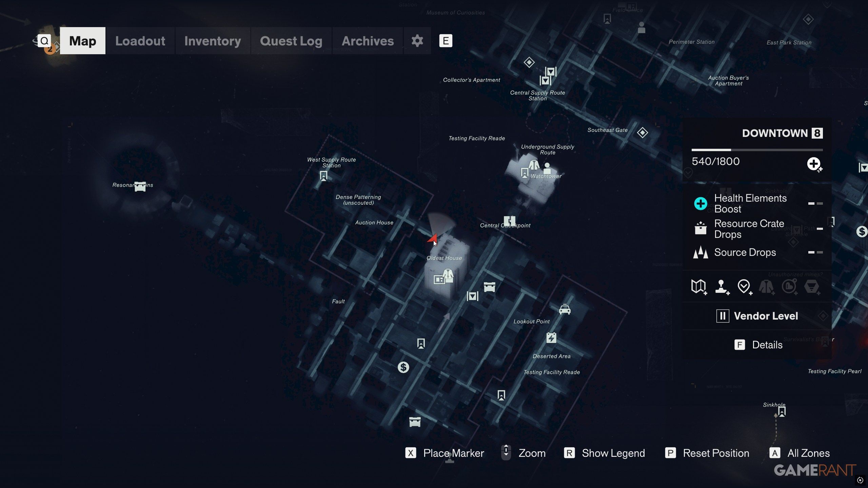This screenshot has width=868, height=488.
Task: Open the Inventory tab
Action: pyautogui.click(x=213, y=41)
